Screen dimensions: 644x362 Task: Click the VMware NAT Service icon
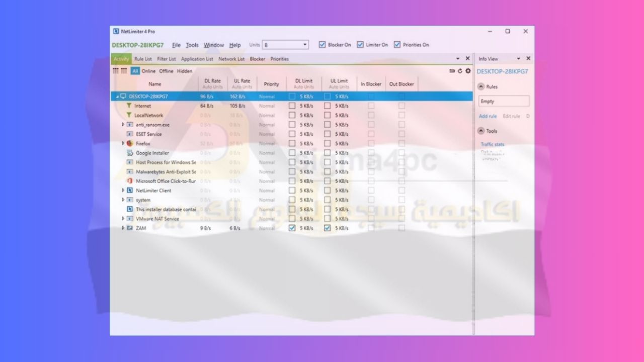(x=130, y=219)
